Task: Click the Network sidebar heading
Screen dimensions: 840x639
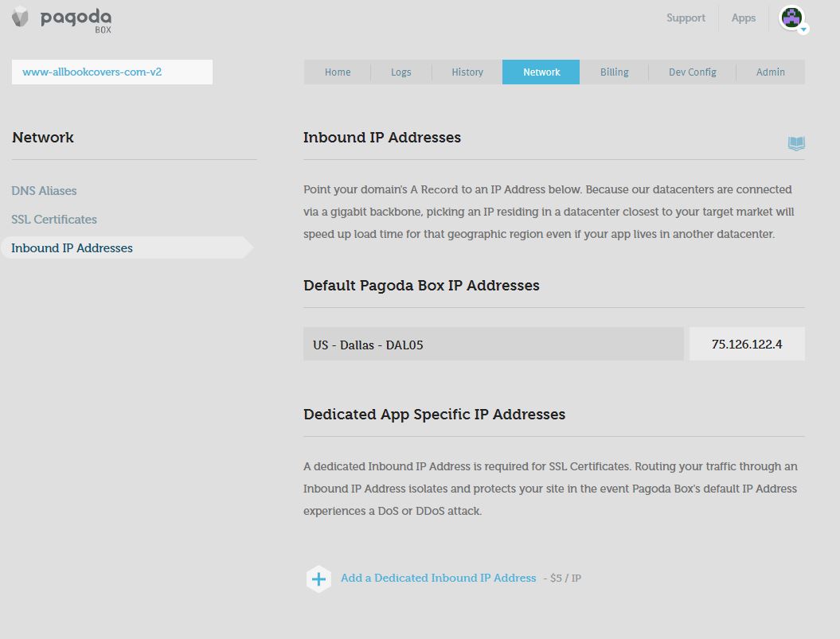Action: 43,138
